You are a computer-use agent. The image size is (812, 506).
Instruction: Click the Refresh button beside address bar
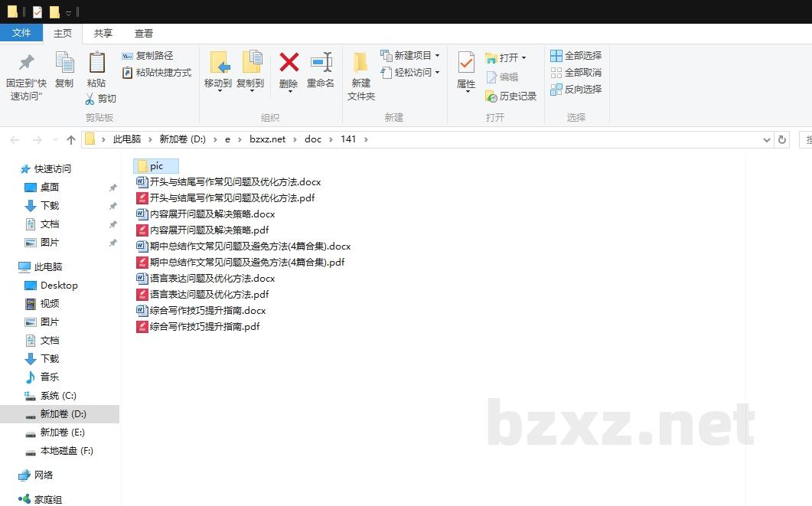tap(781, 139)
